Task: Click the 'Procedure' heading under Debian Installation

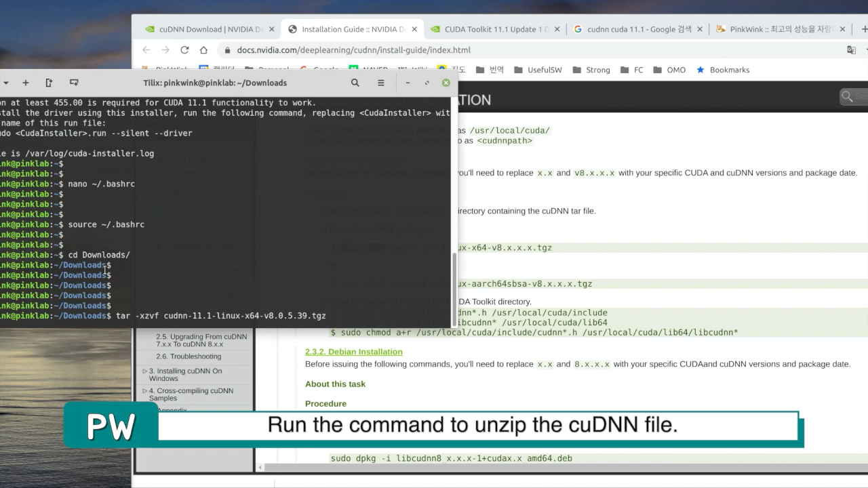Action: pyautogui.click(x=325, y=404)
